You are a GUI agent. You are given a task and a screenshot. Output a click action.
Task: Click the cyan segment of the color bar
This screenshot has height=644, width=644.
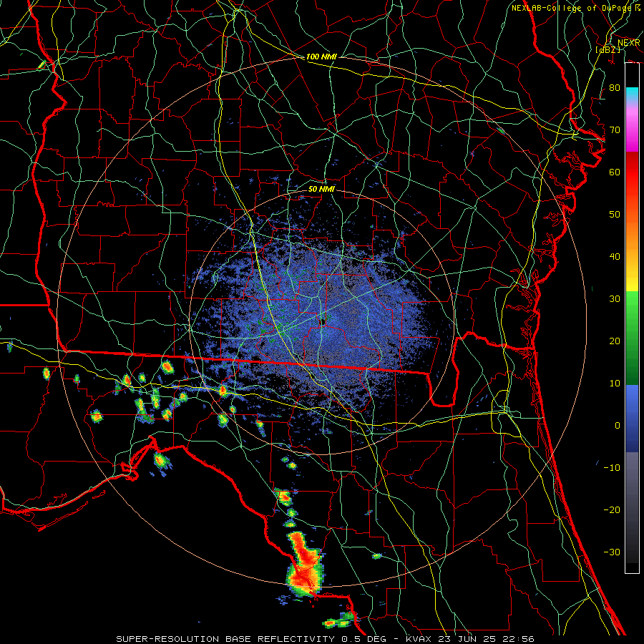(x=632, y=94)
